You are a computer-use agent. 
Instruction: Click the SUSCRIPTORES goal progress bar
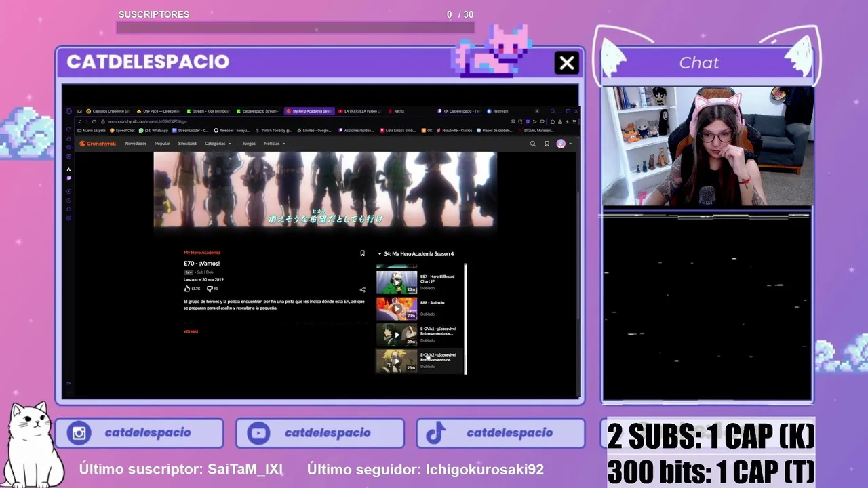(x=295, y=28)
